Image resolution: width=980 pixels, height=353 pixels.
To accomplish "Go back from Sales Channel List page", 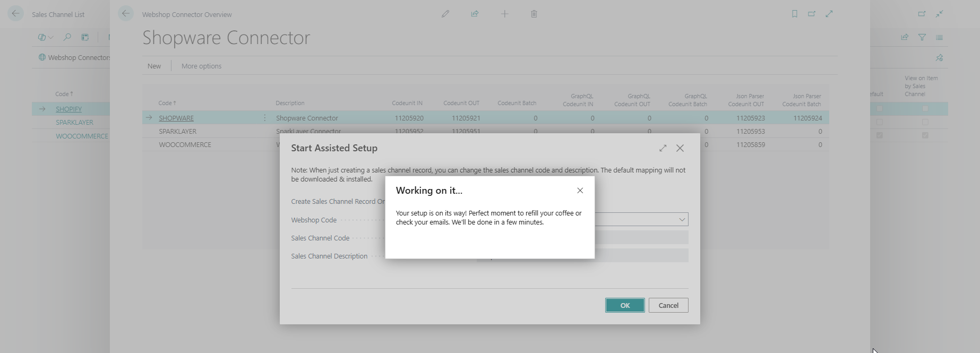I will point(16,14).
